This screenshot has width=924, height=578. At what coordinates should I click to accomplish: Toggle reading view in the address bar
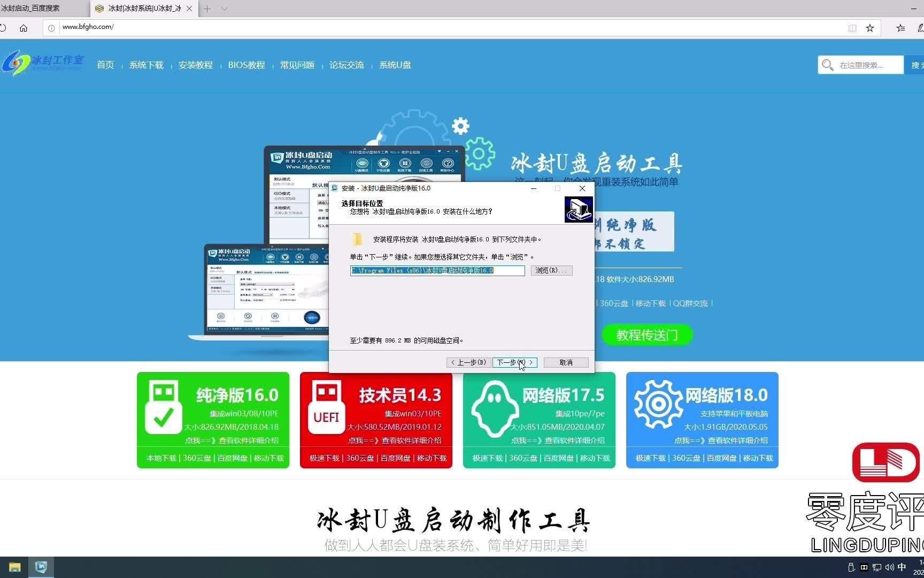tap(852, 27)
